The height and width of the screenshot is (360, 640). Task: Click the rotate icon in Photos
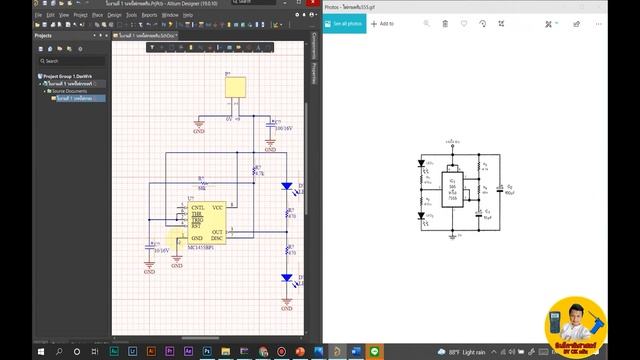tap(483, 24)
